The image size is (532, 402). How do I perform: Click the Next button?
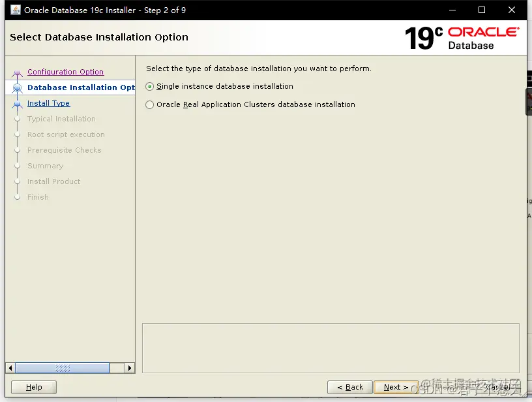click(396, 387)
